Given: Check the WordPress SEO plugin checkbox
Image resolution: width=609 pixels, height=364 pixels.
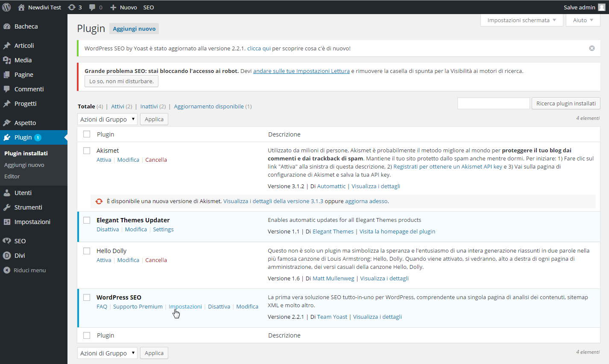Looking at the screenshot, I should click(x=87, y=297).
